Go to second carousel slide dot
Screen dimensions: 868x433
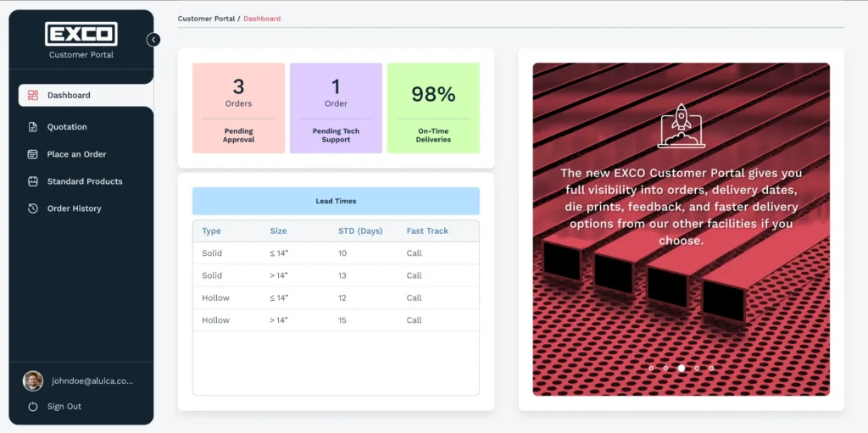pyautogui.click(x=665, y=368)
